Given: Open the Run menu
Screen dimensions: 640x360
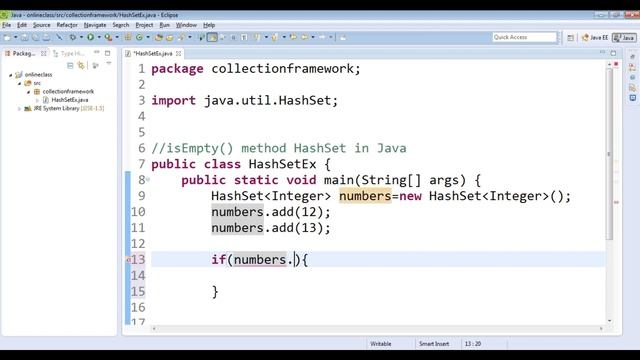Looking at the screenshot, I should pyautogui.click(x=164, y=25).
